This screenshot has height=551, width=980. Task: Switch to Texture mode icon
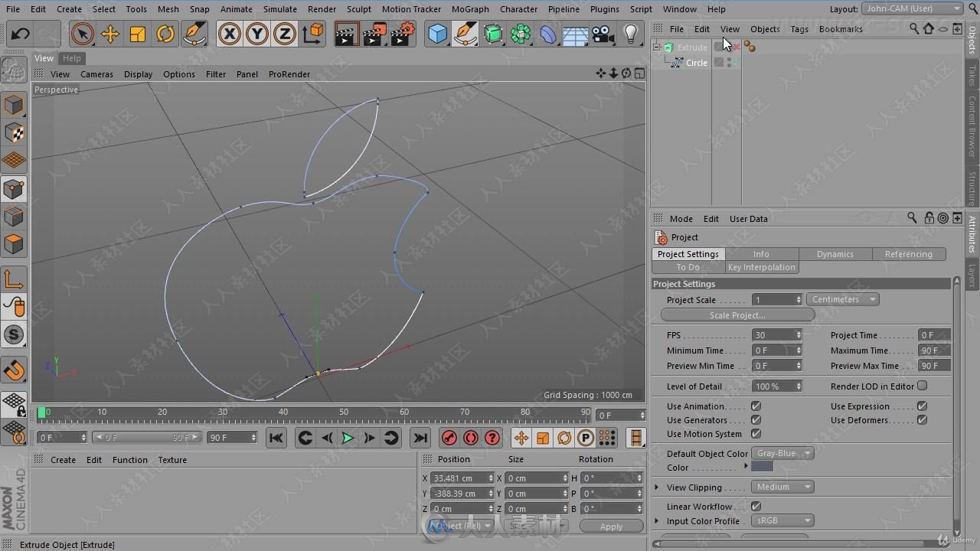(x=14, y=133)
